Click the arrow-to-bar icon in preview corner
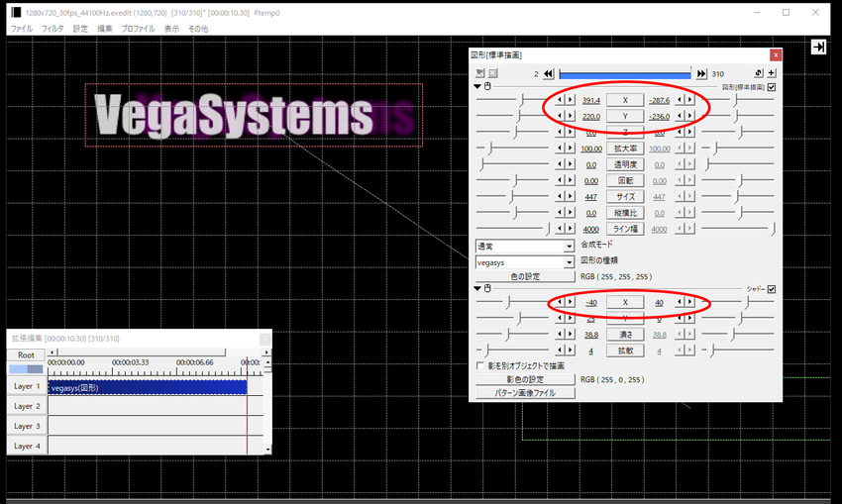The image size is (842, 504). [818, 48]
